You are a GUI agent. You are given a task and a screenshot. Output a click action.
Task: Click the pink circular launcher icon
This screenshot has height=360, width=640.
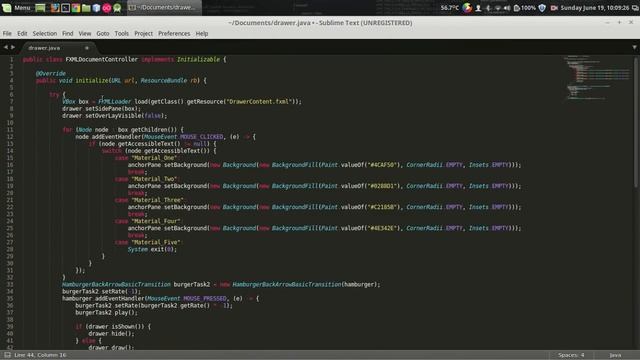(x=107, y=8)
